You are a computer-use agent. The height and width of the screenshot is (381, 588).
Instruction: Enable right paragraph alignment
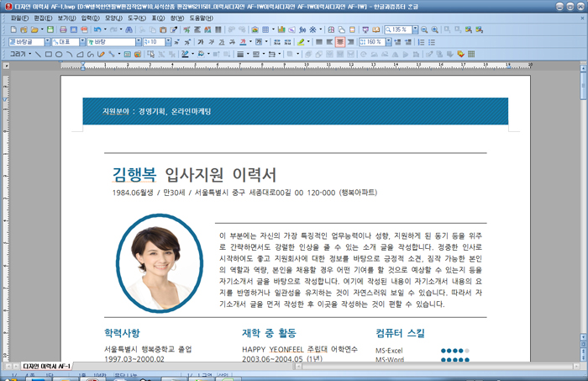350,42
